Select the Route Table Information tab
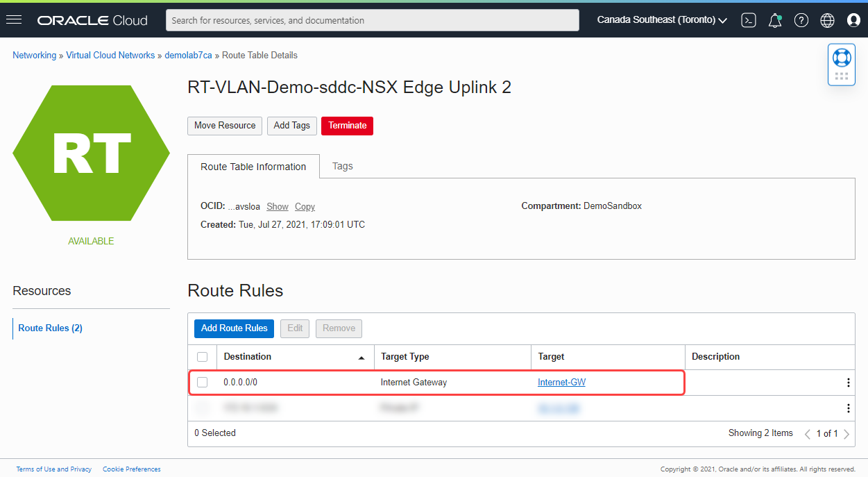Viewport: 868px width, 477px height. pyautogui.click(x=253, y=166)
